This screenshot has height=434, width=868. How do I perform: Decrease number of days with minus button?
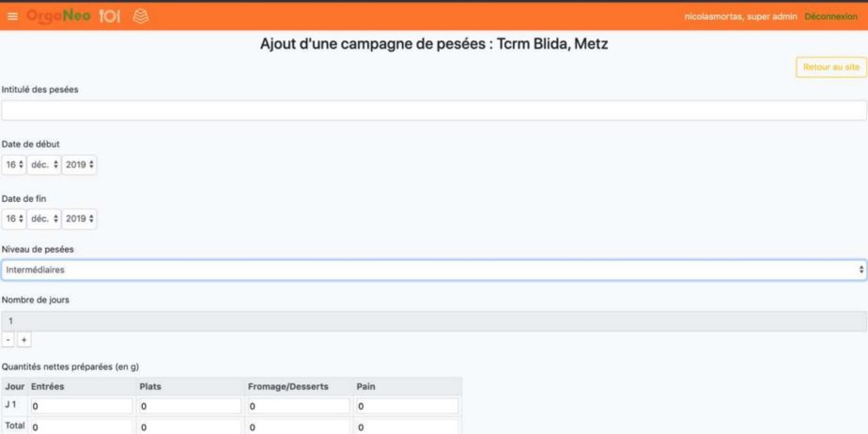click(8, 339)
